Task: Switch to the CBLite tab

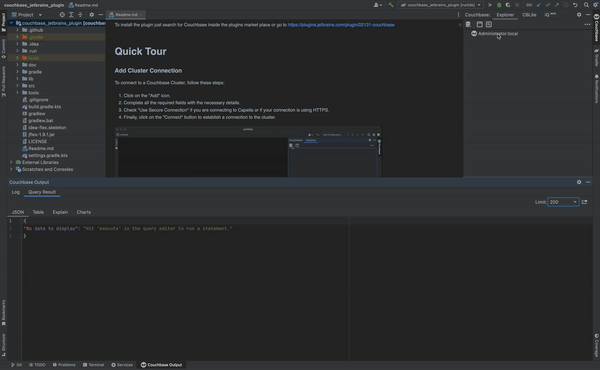Action: coord(529,15)
